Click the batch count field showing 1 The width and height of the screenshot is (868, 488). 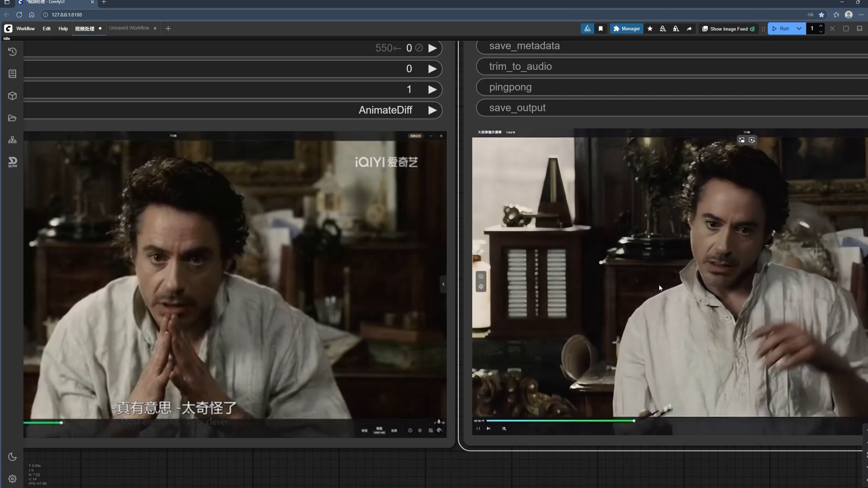click(812, 29)
